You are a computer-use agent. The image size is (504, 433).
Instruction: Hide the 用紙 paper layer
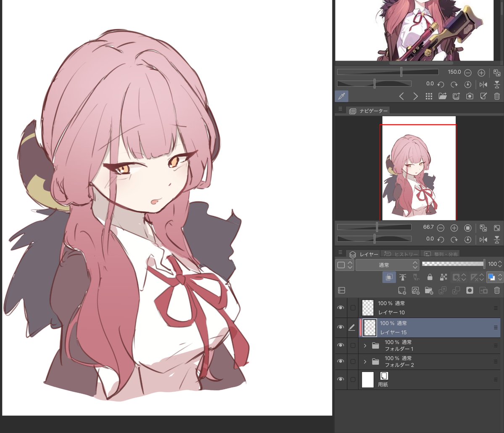coord(340,380)
